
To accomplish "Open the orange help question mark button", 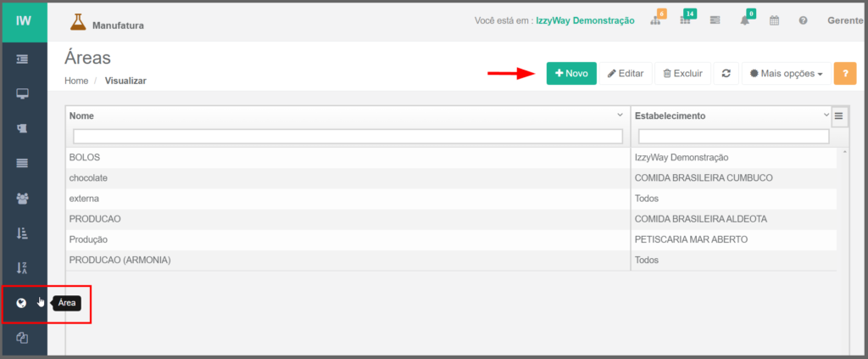I will coord(844,74).
